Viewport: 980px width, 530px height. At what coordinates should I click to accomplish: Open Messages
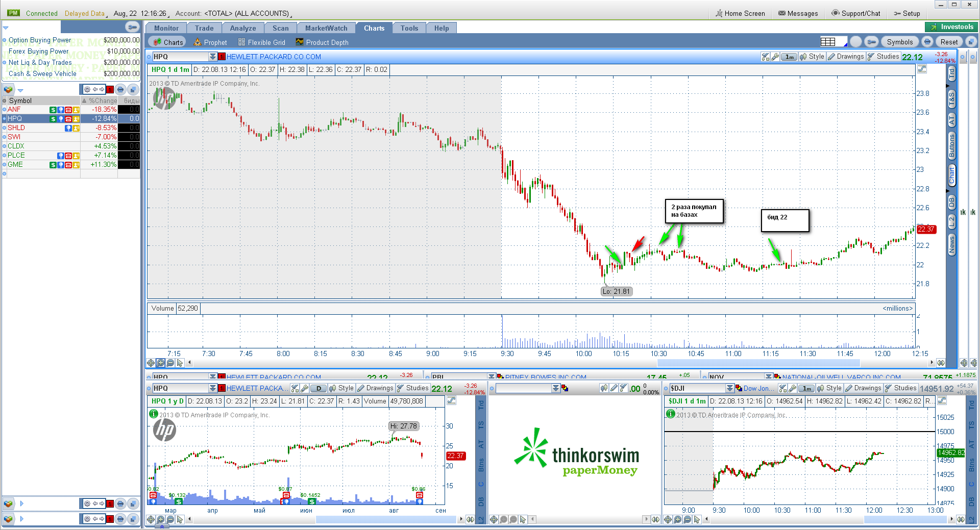coord(798,13)
